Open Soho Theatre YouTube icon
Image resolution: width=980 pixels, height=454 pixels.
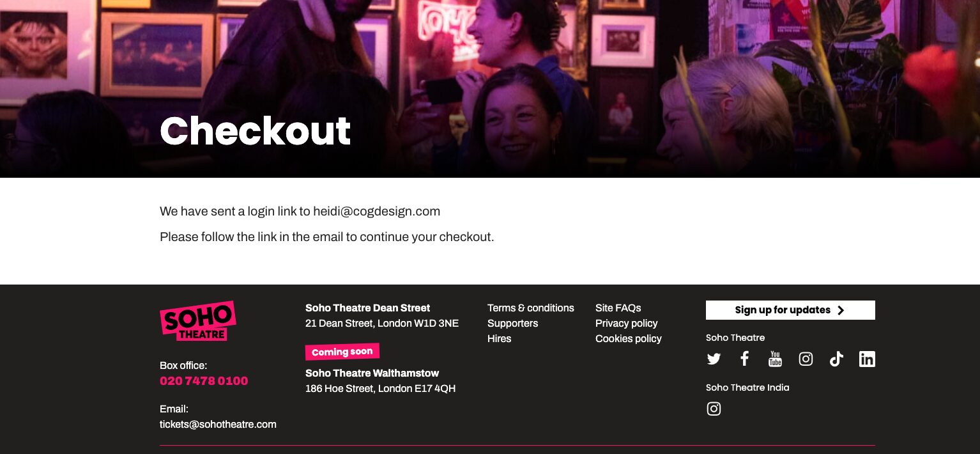click(775, 359)
